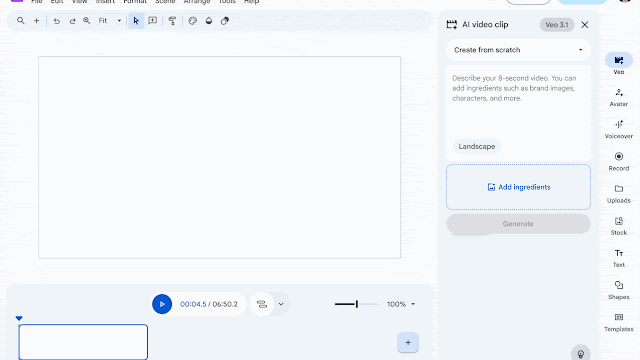
Task: Click the zoom magnifier icon beside Fit
Action: coord(87,20)
